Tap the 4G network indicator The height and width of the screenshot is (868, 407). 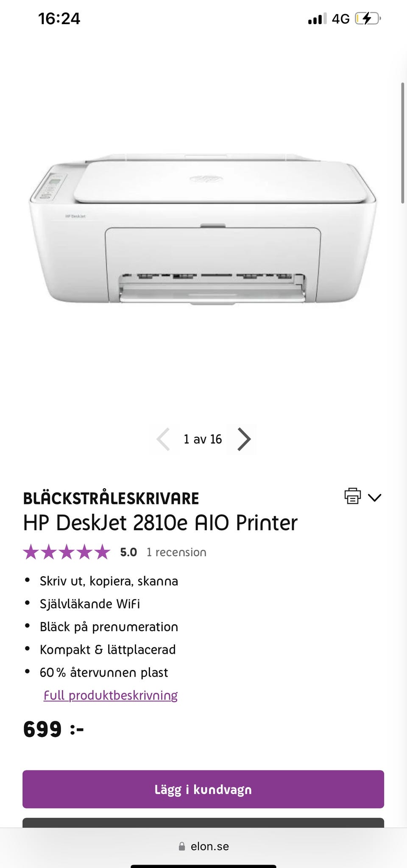click(x=340, y=19)
